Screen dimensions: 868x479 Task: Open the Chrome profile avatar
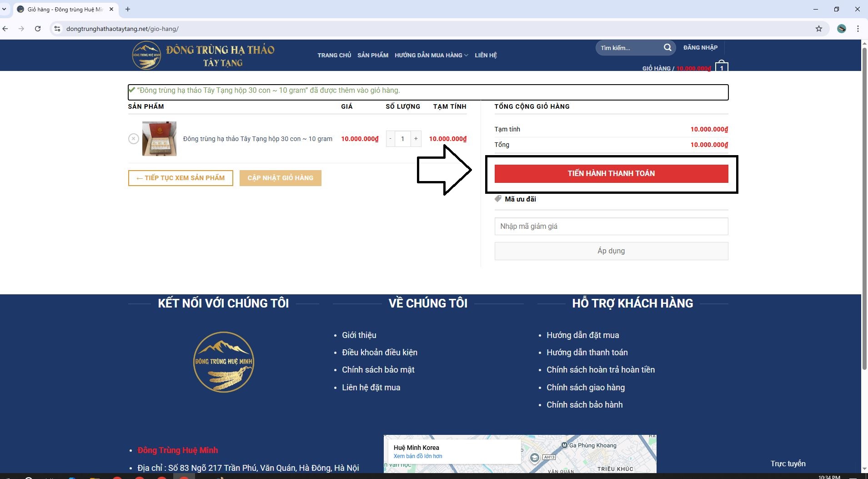coord(842,29)
